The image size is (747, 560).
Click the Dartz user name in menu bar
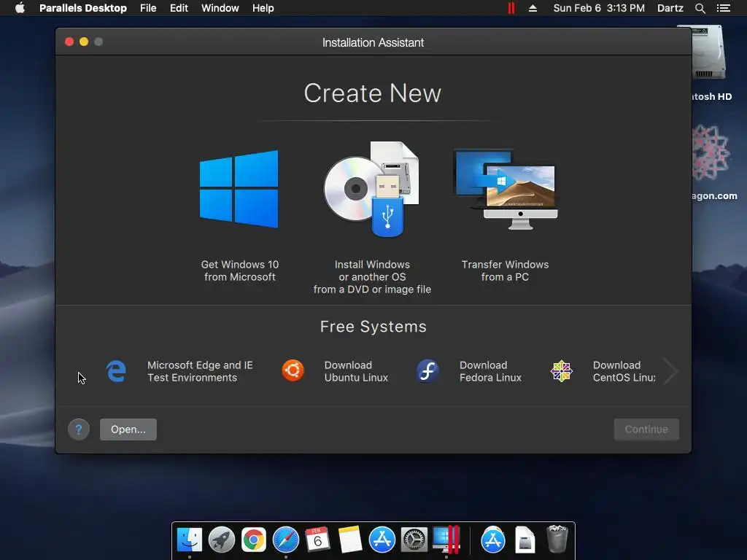click(x=670, y=8)
